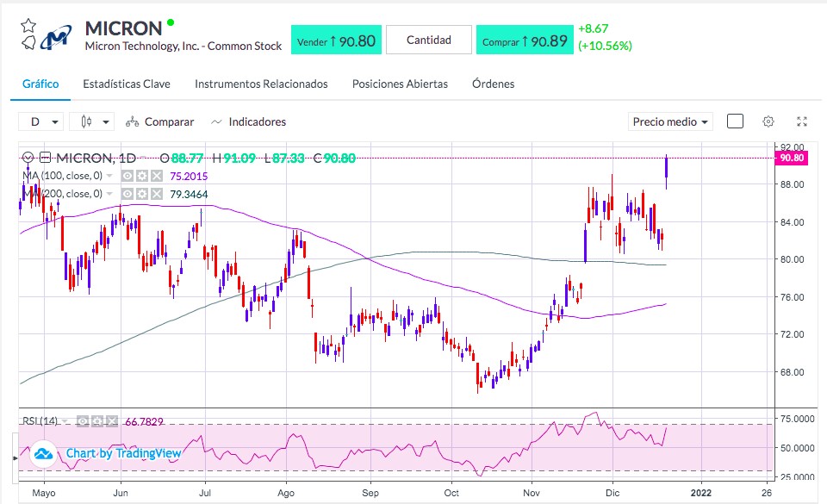
Task: Click the Comprar 90.89 buy button
Action: 525,40
